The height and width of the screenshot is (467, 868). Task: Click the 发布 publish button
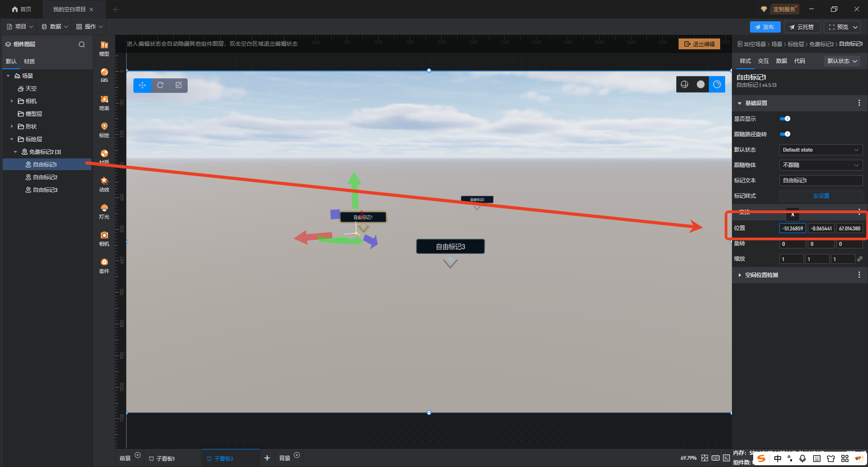coord(764,27)
